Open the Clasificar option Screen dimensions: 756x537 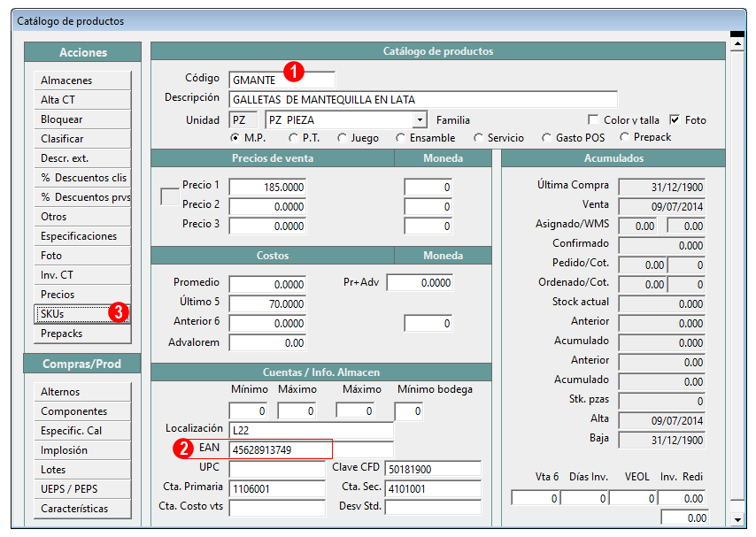[82, 139]
